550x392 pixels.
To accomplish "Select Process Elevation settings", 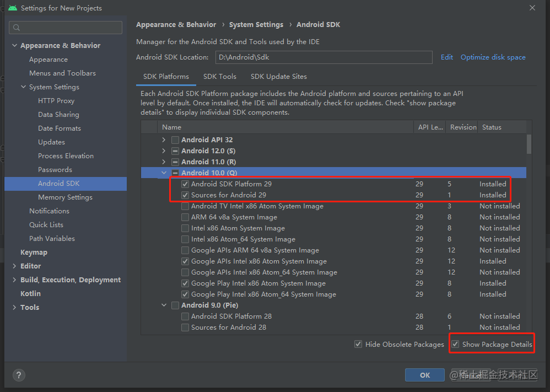I will [x=66, y=156].
